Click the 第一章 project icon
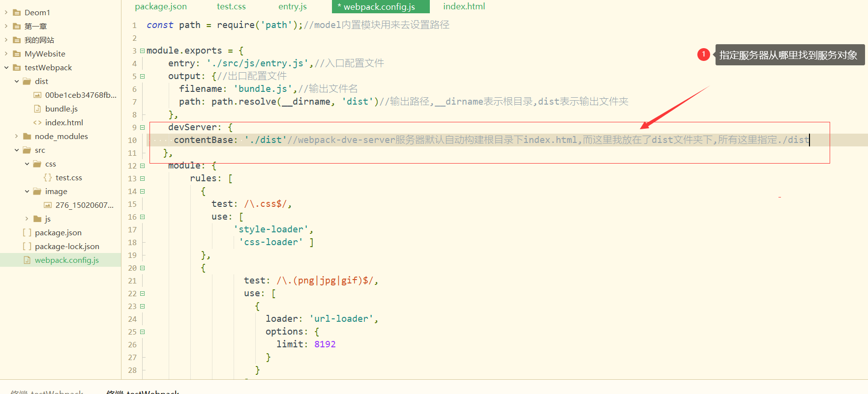Image resolution: width=868 pixels, height=394 pixels. (x=17, y=26)
